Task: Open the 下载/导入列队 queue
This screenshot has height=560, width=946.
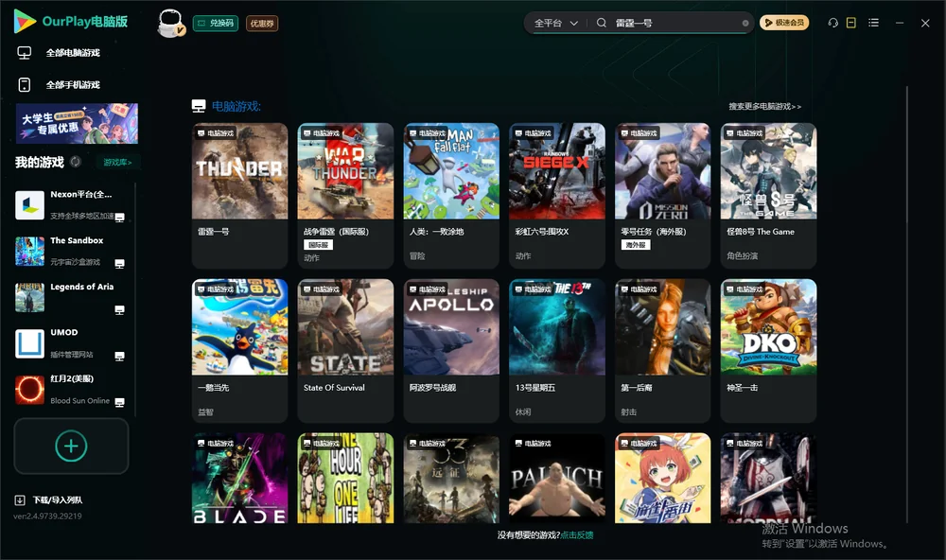Action: pos(48,499)
